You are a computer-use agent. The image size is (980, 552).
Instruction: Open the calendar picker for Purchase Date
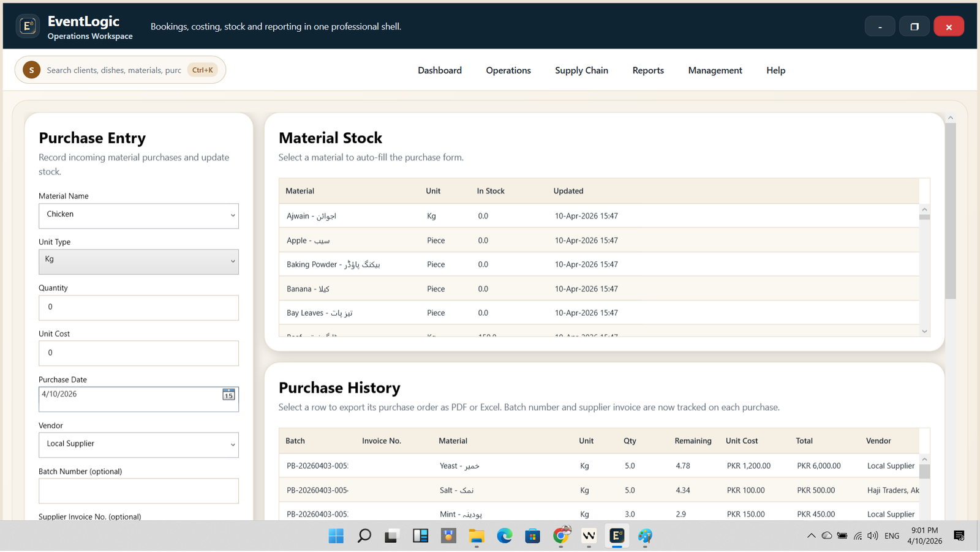228,395
